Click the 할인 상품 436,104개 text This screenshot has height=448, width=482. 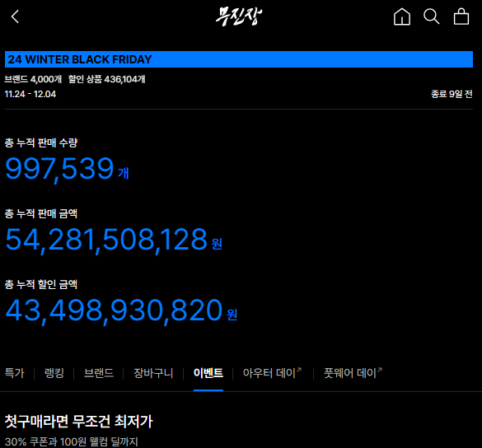tap(106, 79)
